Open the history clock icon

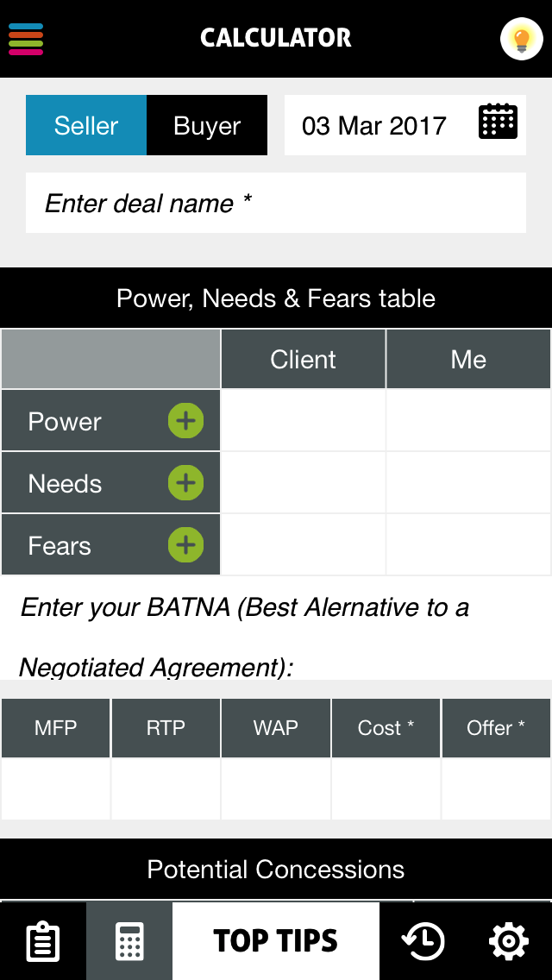click(x=423, y=941)
